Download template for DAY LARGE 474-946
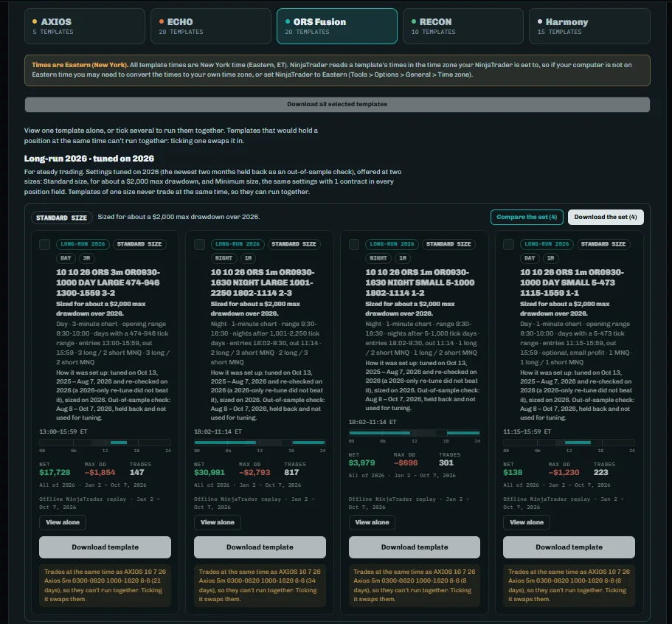 point(105,547)
